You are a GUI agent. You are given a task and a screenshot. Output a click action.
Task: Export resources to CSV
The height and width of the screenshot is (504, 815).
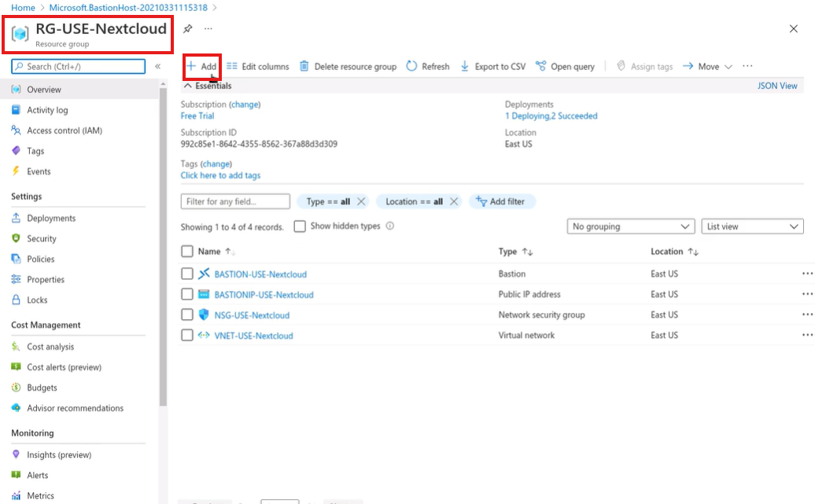[492, 67]
